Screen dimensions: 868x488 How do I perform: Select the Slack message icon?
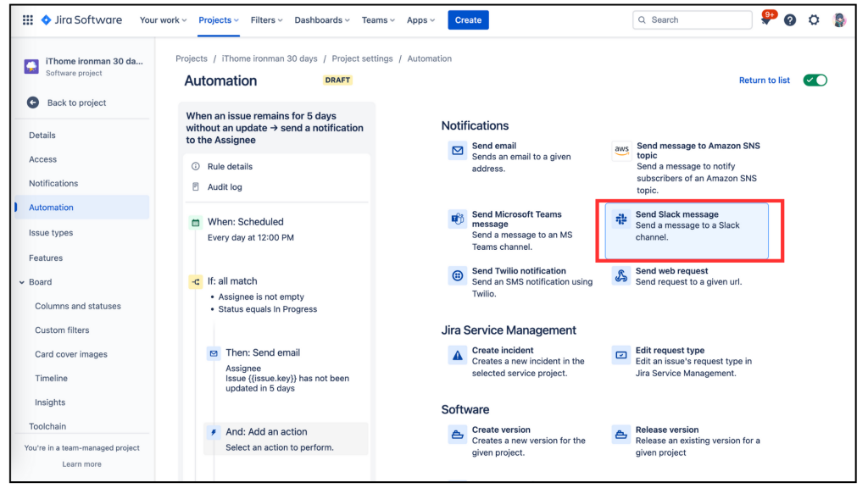[x=621, y=219]
